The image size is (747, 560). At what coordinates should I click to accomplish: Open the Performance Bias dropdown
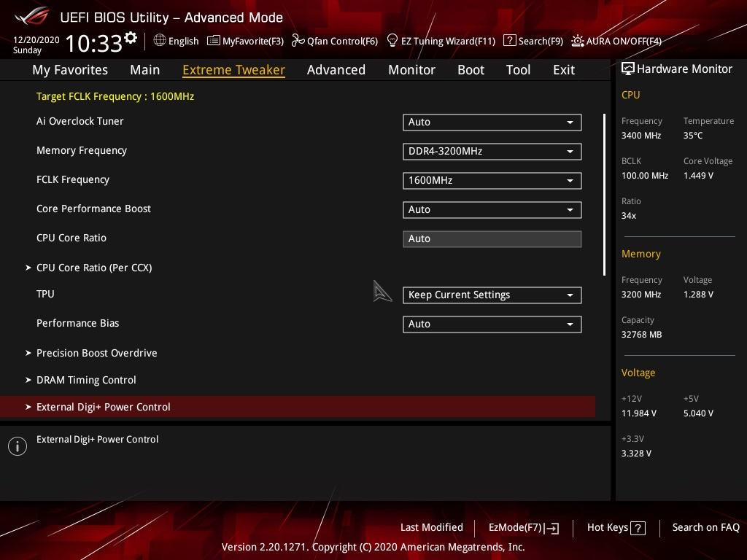click(x=492, y=324)
